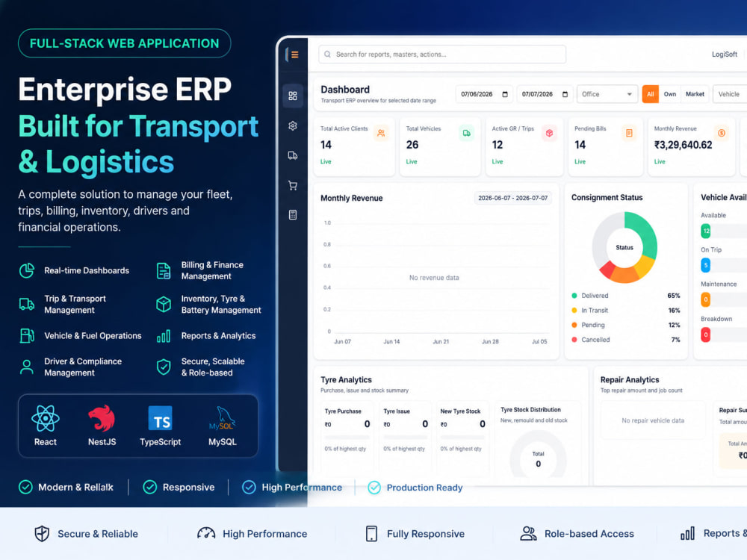
Task: Click the LogiSoft account label
Action: pos(724,55)
